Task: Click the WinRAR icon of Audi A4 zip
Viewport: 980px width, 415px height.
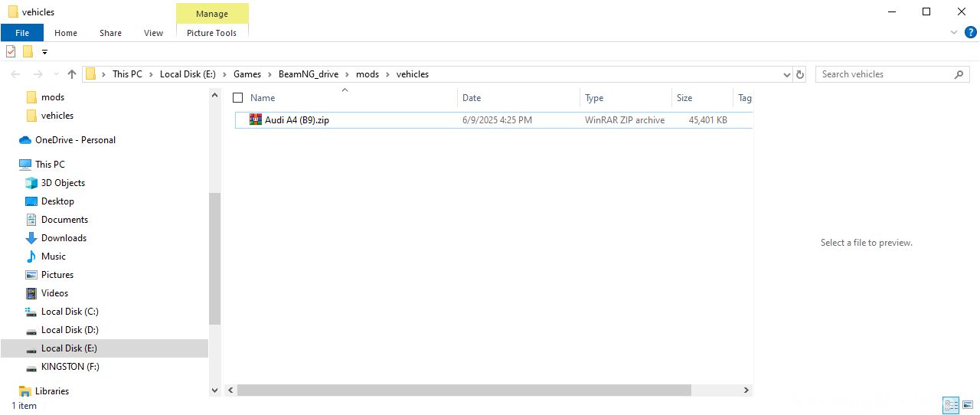Action: [x=256, y=119]
